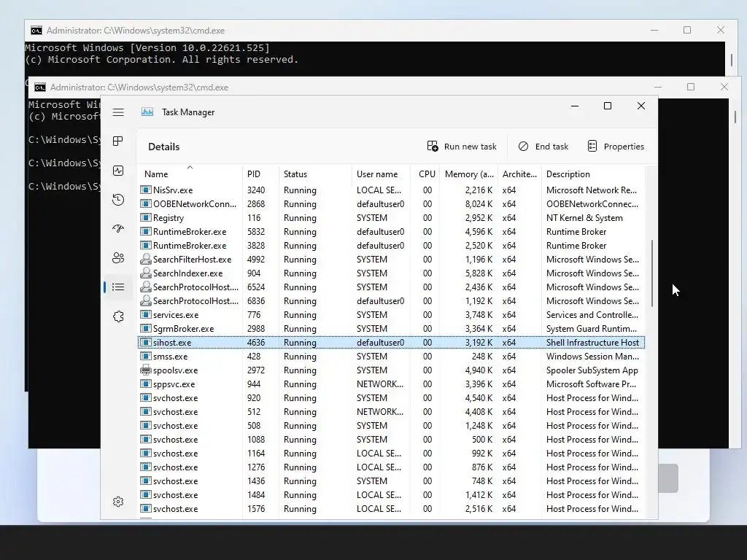Viewport: 747px width, 560px height.
Task: Select svchost.exe with PID 1276
Action: tap(391, 467)
